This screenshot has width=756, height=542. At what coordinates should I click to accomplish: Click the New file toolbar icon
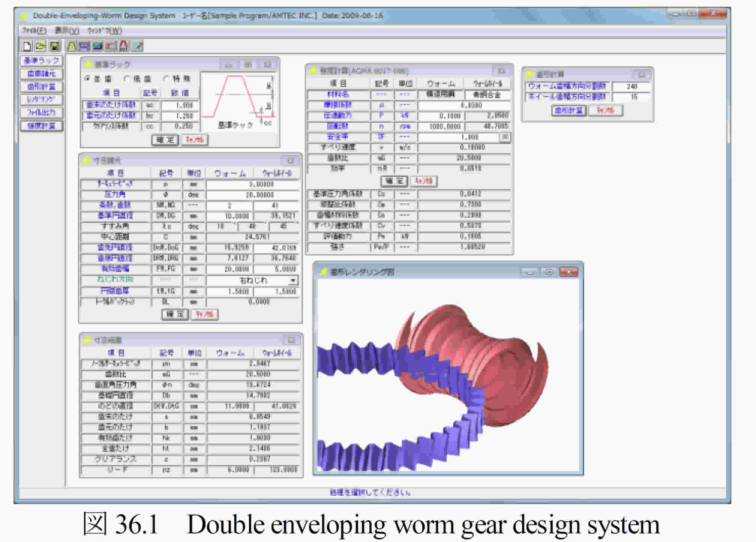click(x=27, y=46)
